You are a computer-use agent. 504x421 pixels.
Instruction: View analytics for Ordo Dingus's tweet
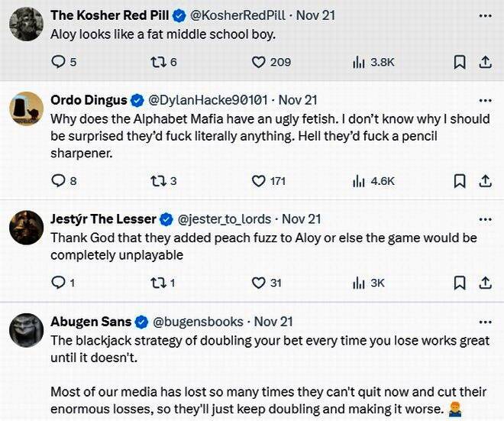tap(359, 181)
